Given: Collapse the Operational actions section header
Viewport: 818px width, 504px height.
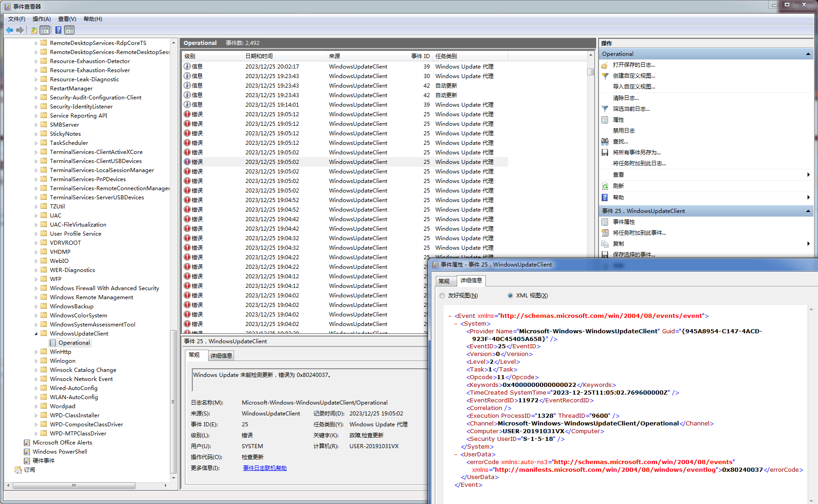Looking at the screenshot, I should tap(808, 54).
